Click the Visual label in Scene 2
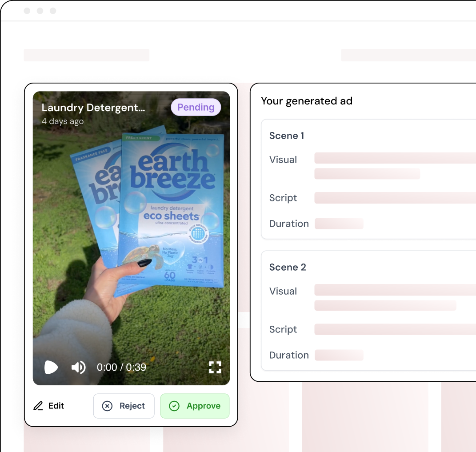Image resolution: width=476 pixels, height=452 pixels. click(x=283, y=291)
